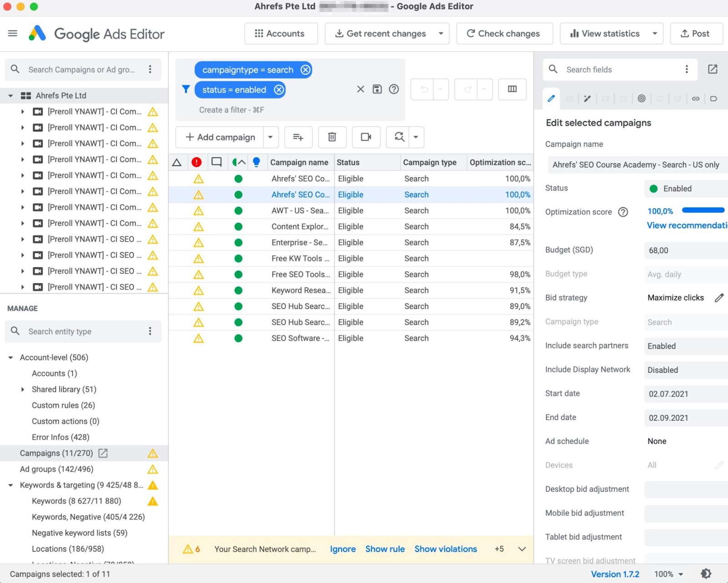This screenshot has height=583, width=728.
Task: Click the Optimization score progress bar
Action: tap(703, 210)
